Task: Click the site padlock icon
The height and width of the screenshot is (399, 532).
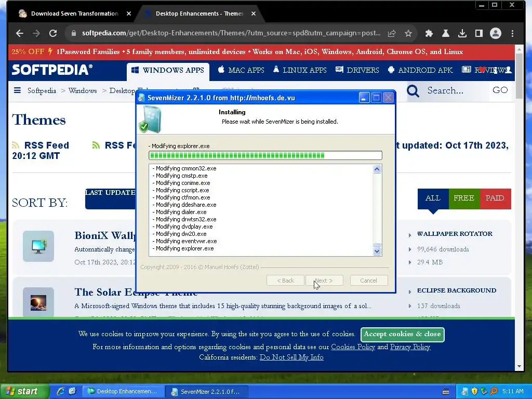Action: (74, 33)
